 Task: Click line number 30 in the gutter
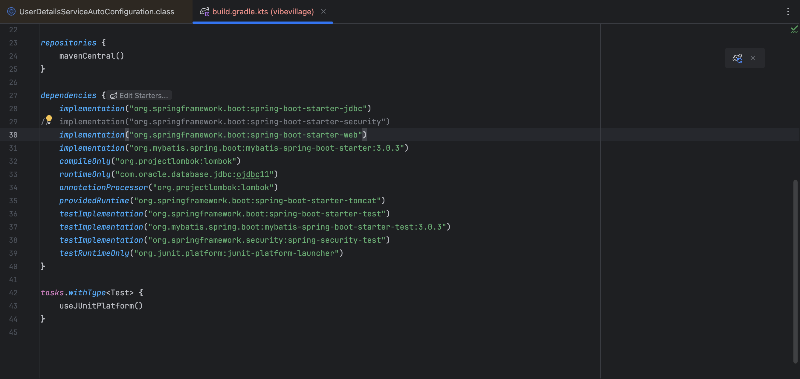click(13, 135)
